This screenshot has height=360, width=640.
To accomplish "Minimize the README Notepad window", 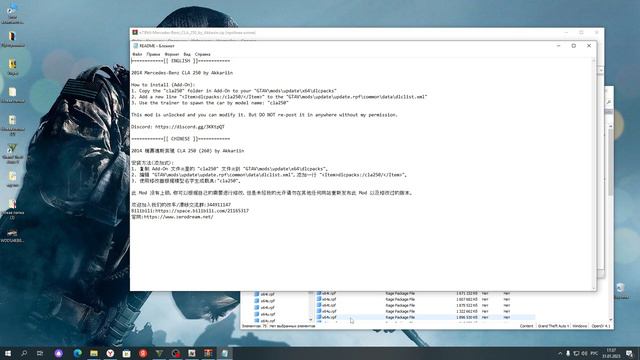I will (x=558, y=46).
